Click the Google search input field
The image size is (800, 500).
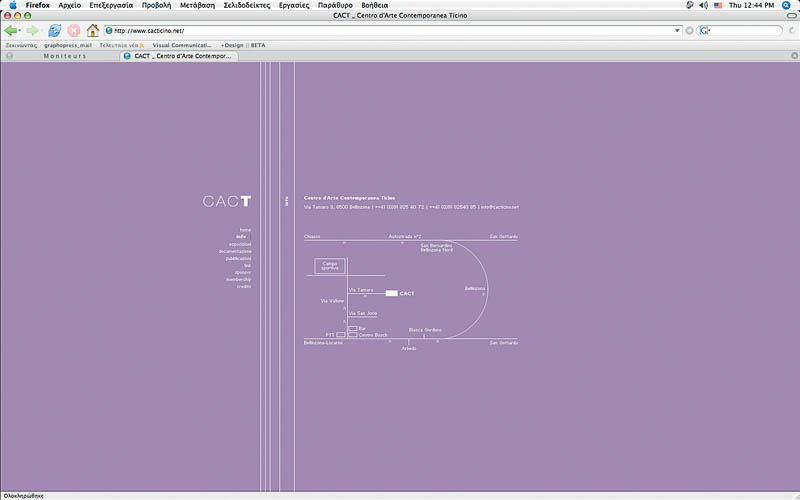(x=743, y=31)
